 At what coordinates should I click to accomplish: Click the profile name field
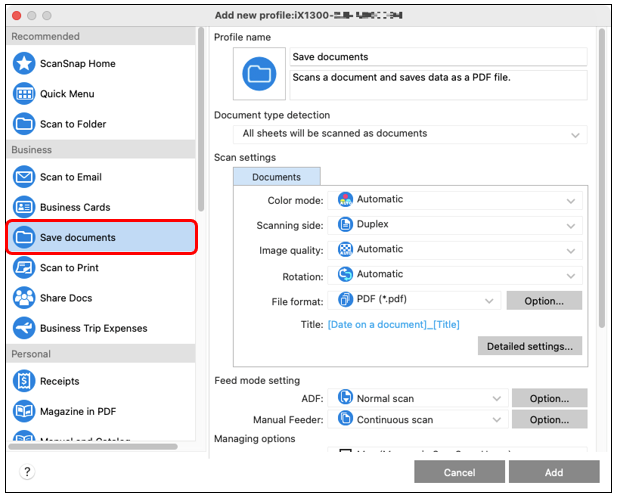coord(438,57)
